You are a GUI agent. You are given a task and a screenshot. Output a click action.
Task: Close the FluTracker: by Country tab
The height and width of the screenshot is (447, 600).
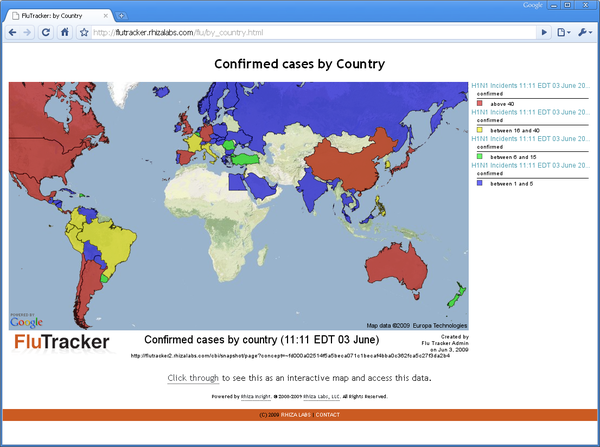(106, 16)
